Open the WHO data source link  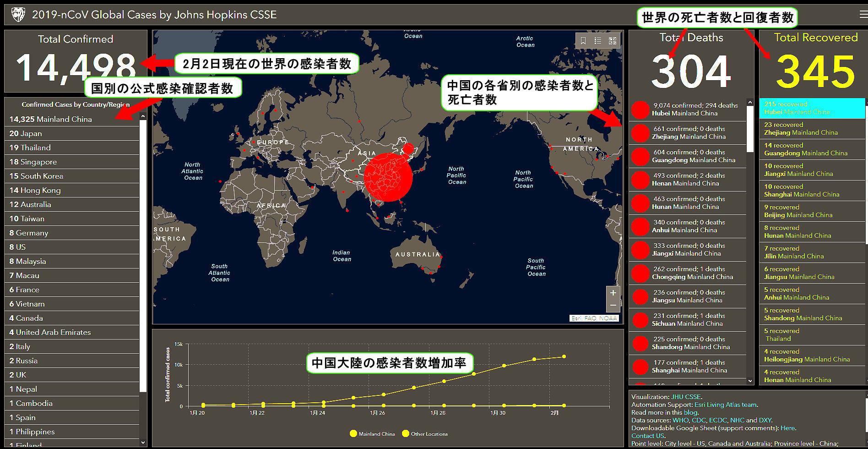[x=680, y=420]
